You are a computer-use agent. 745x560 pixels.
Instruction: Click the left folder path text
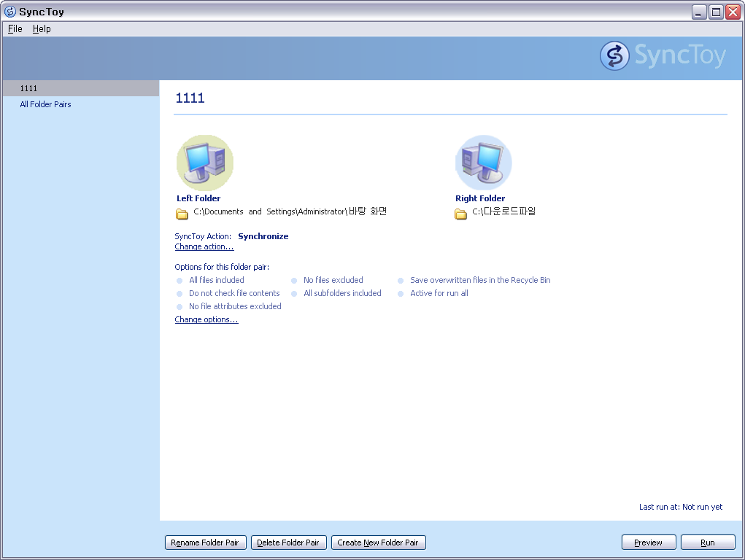tap(290, 211)
